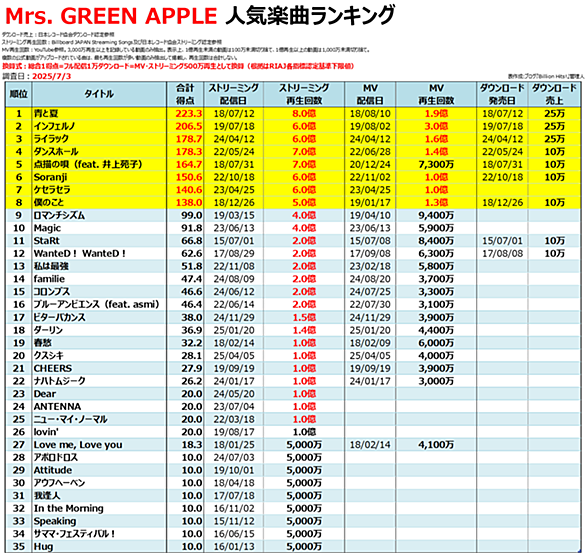The width and height of the screenshot is (586, 553).
Task: Click the survey date '2025/7/3'
Action: click(52, 76)
